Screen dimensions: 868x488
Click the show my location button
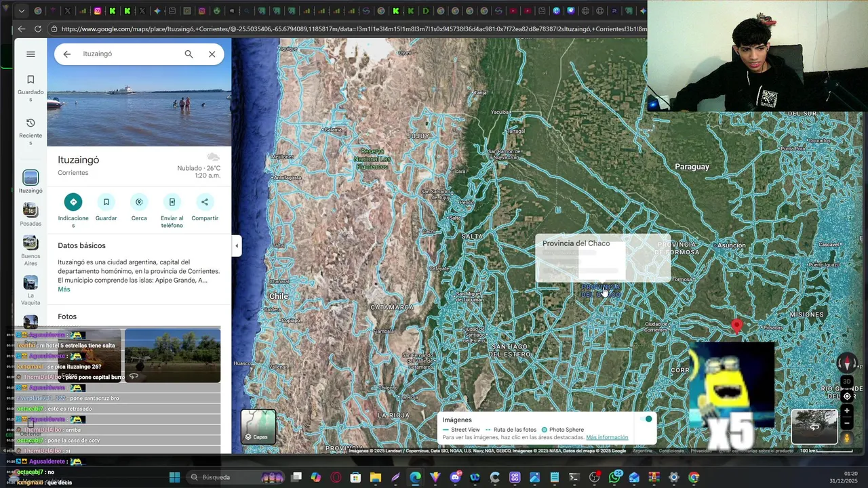click(x=847, y=396)
